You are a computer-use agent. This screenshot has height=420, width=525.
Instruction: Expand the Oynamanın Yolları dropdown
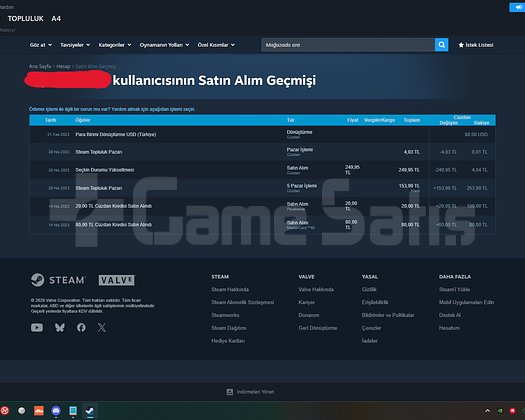164,45
